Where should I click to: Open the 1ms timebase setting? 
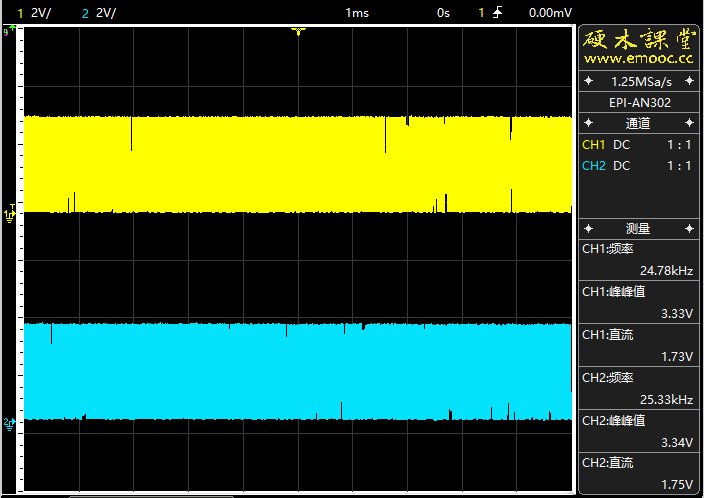(x=356, y=12)
